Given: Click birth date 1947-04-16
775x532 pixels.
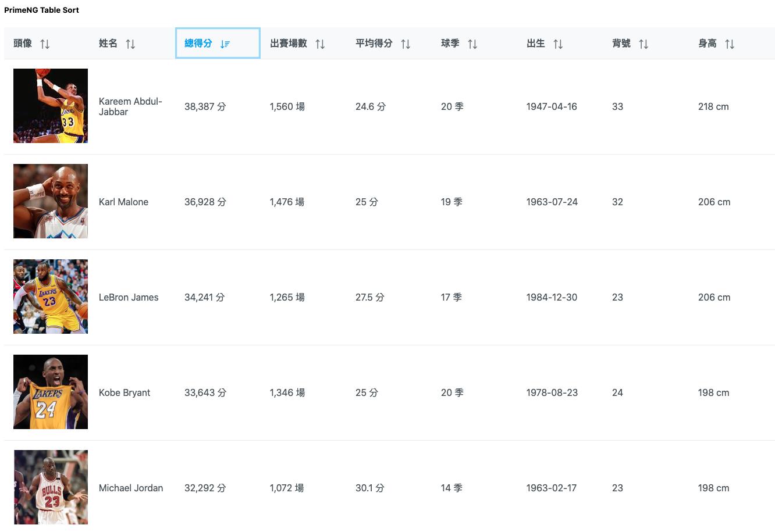Looking at the screenshot, I should pyautogui.click(x=552, y=107).
